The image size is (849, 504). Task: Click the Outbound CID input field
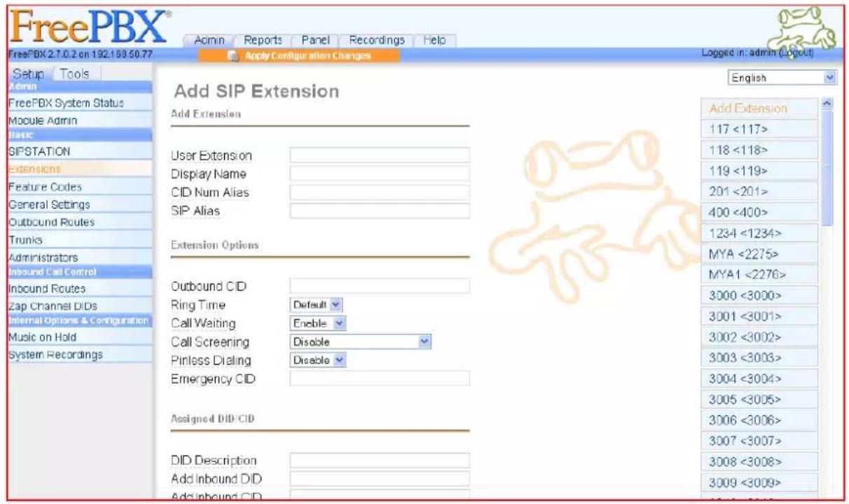(x=379, y=285)
